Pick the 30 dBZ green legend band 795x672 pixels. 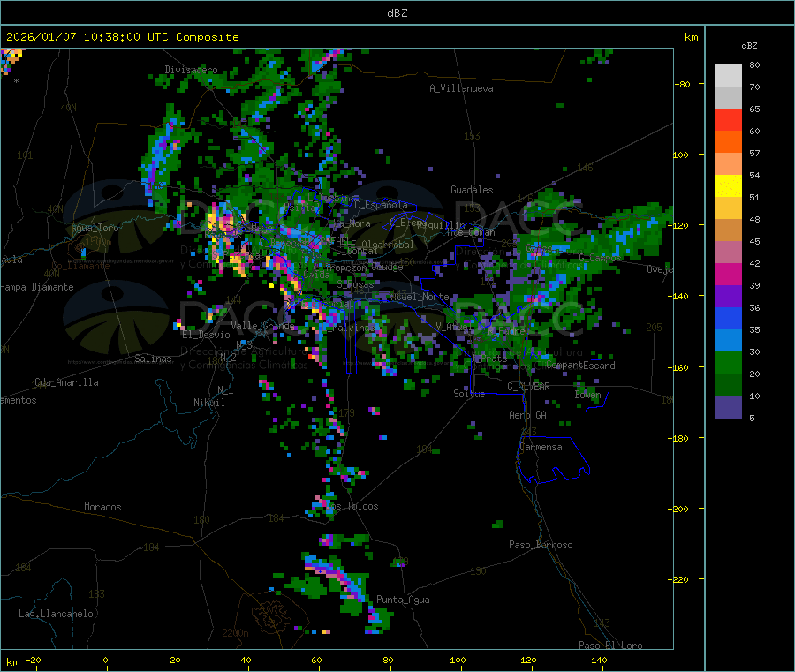coord(728,362)
